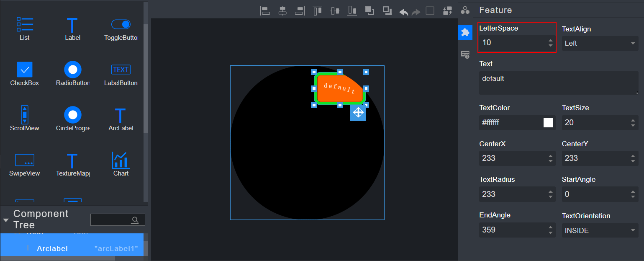Pick the ToggleButton component
Viewport: 644px width, 261px height.
pos(121,28)
